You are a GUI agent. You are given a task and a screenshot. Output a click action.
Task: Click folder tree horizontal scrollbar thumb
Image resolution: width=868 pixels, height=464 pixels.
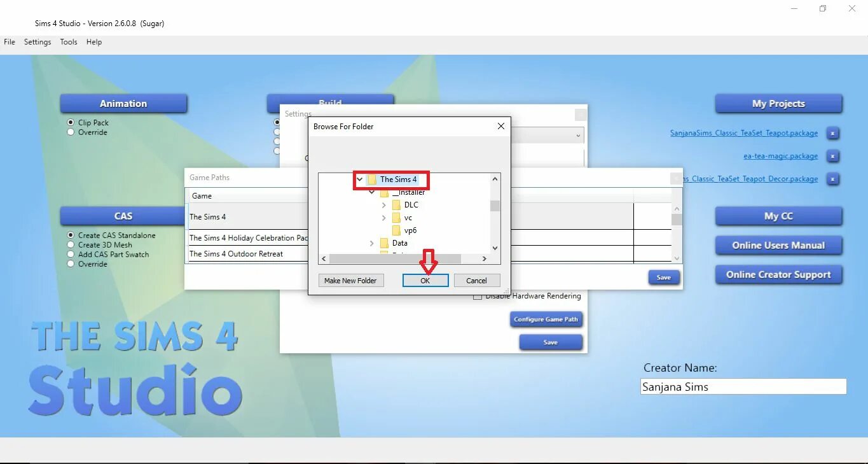pyautogui.click(x=395, y=259)
